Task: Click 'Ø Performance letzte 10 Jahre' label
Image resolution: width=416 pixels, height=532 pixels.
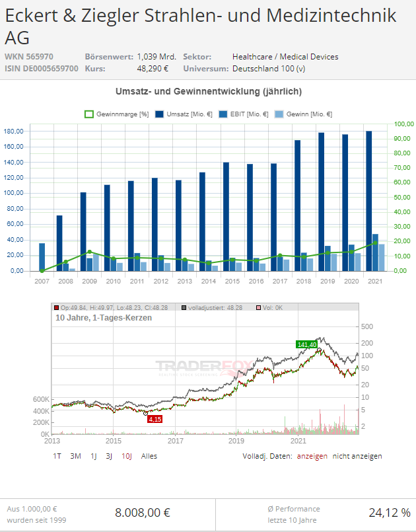Action: [x=294, y=514]
